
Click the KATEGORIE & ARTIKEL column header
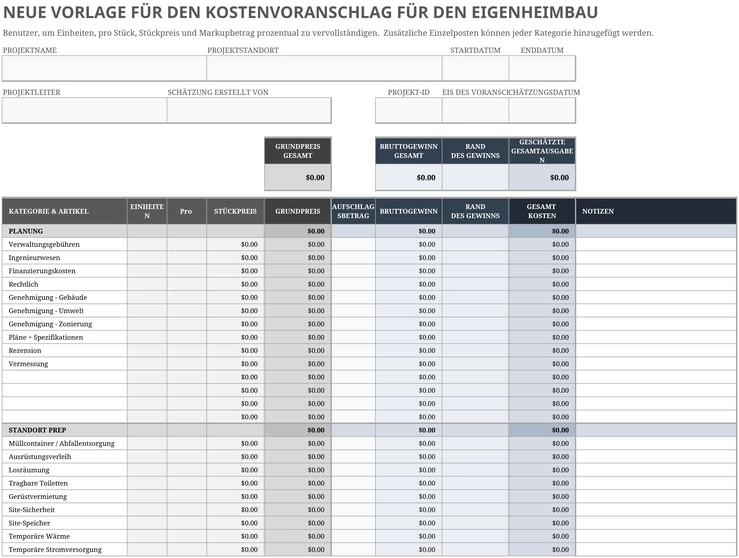coord(65,211)
